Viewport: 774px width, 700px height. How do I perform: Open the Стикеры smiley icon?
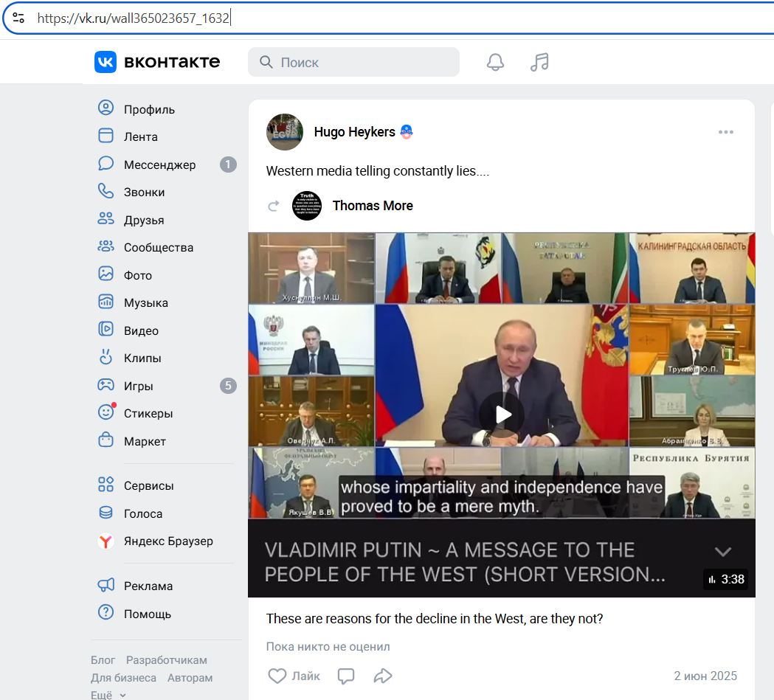coord(106,412)
